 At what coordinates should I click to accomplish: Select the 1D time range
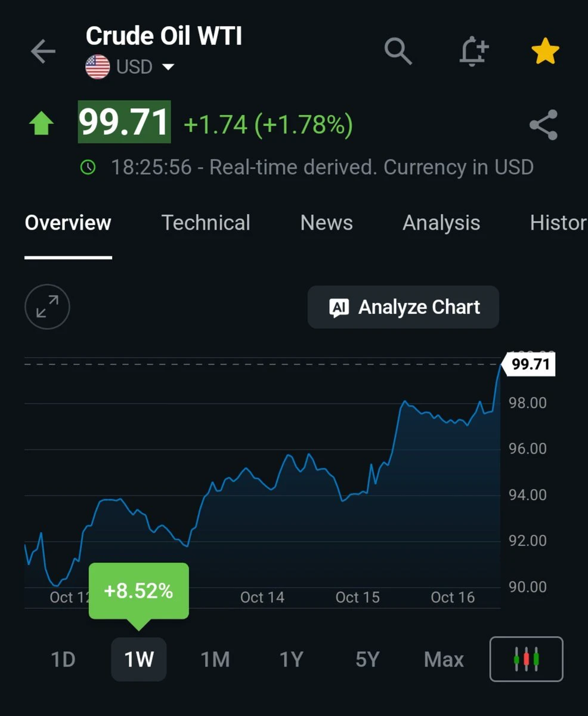pos(63,659)
